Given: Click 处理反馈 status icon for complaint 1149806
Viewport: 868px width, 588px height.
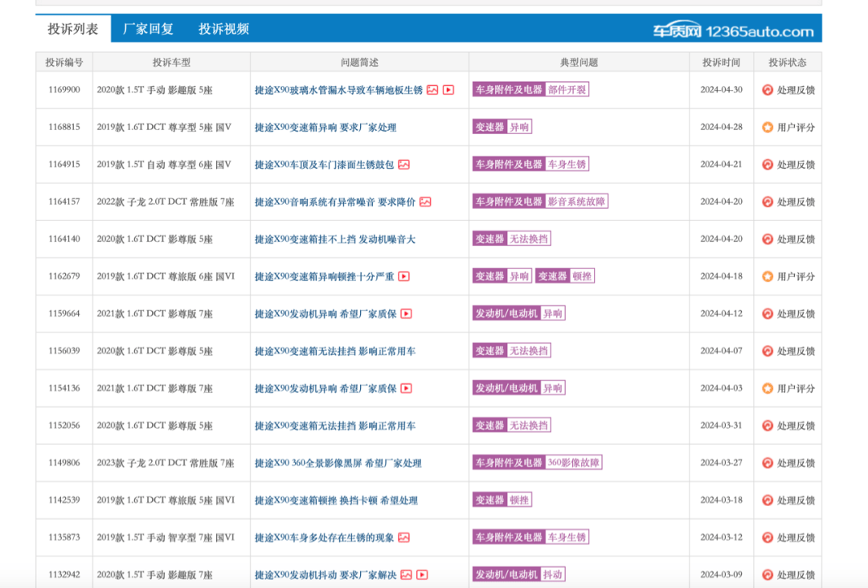Looking at the screenshot, I should [768, 463].
